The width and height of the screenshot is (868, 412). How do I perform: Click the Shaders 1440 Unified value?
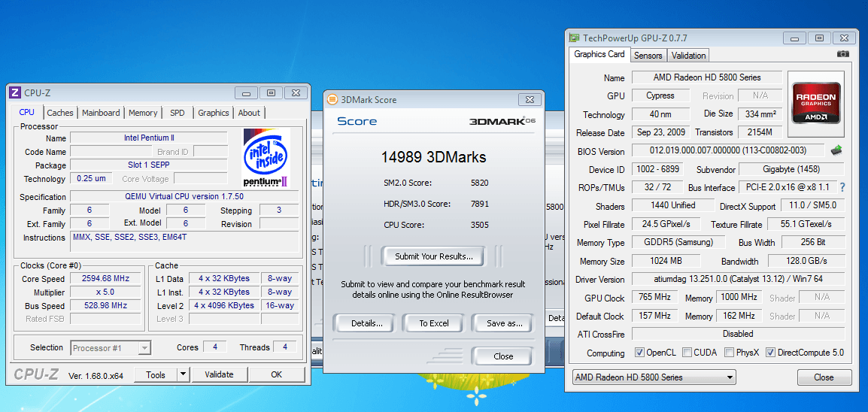pyautogui.click(x=672, y=206)
